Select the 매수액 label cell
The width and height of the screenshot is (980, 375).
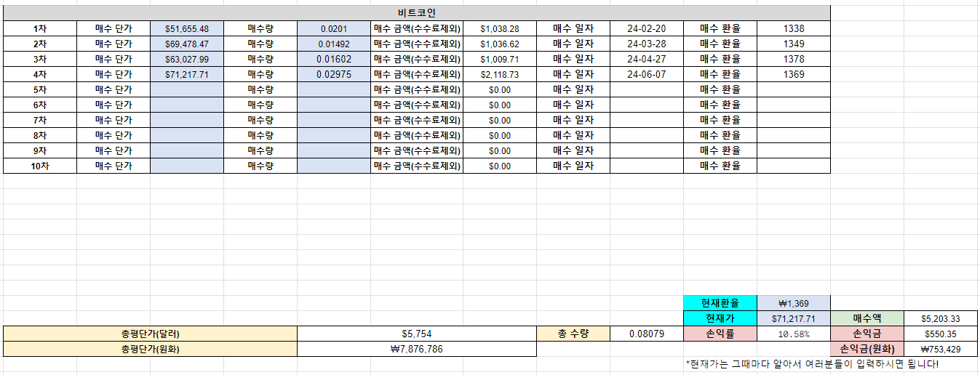[x=867, y=318]
